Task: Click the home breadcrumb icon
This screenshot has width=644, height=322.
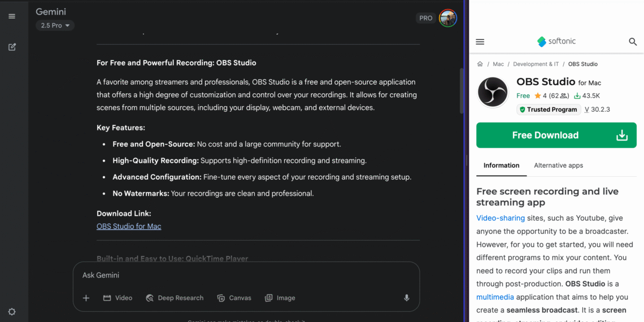Action: pyautogui.click(x=480, y=64)
